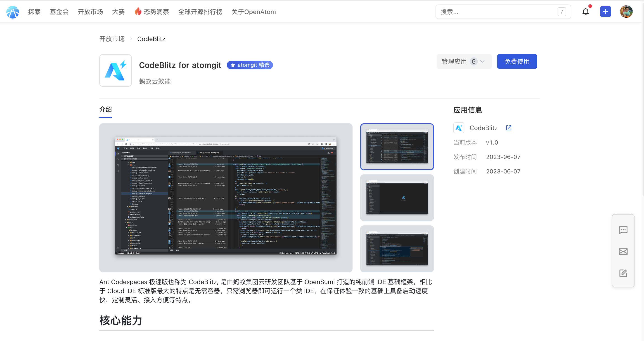Click the small CodeBlitz icon in app info
The height and width of the screenshot is (341, 644).
coord(459,128)
